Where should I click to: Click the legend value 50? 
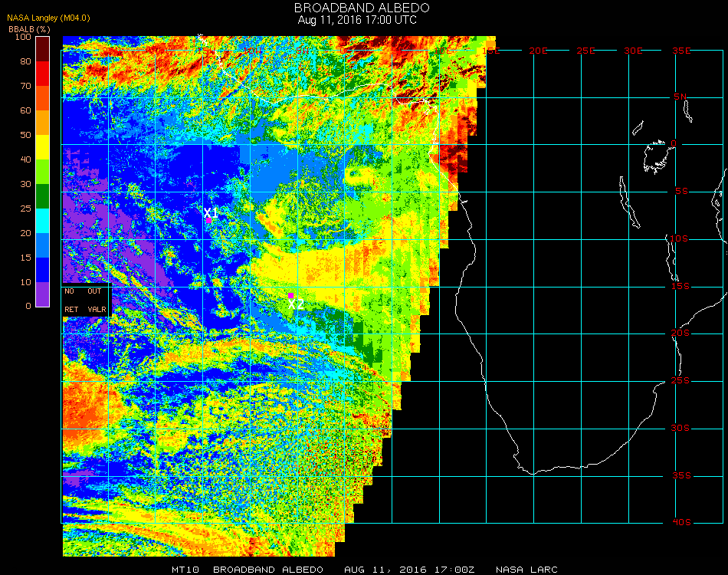click(x=25, y=135)
